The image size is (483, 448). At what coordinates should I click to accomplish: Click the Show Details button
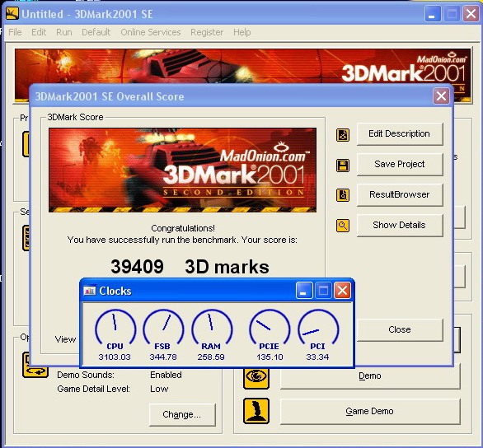point(400,225)
